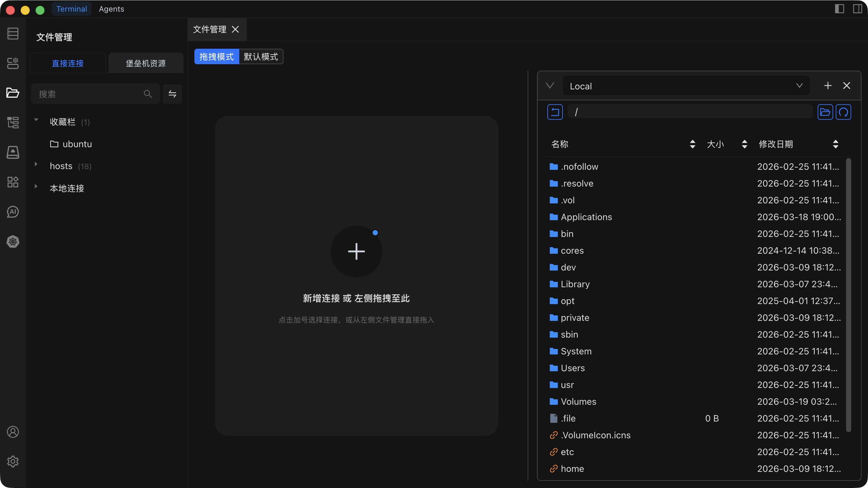Open the AI assistant sidebar icon

coord(13,212)
